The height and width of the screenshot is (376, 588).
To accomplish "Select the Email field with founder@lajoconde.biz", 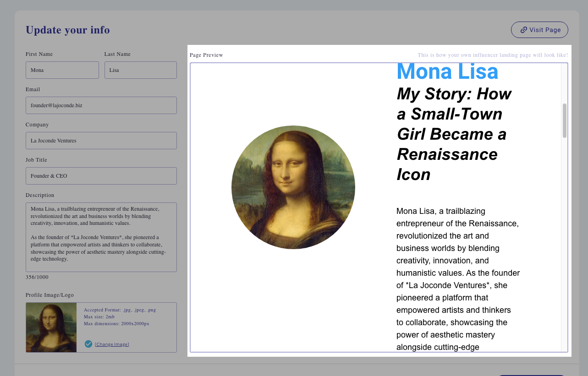I will (101, 105).
